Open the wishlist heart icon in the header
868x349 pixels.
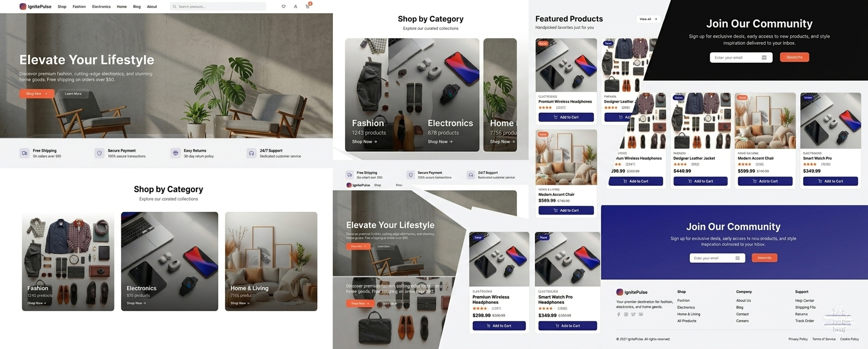click(283, 6)
